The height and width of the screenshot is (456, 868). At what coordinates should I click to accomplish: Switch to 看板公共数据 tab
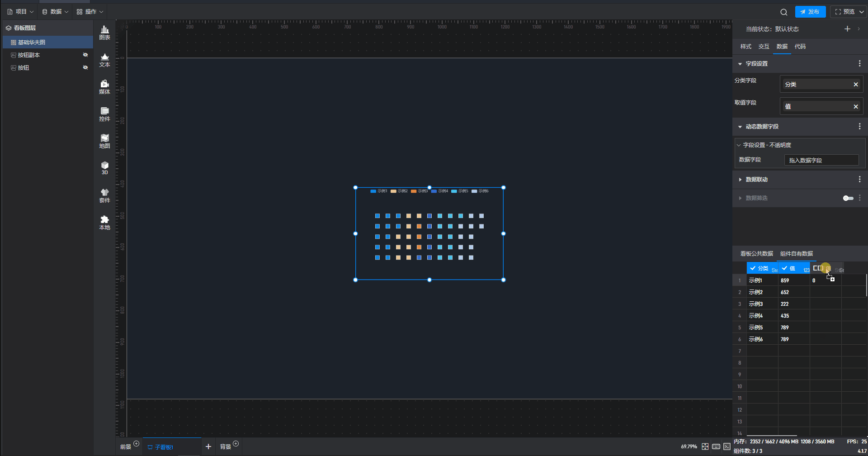click(756, 254)
